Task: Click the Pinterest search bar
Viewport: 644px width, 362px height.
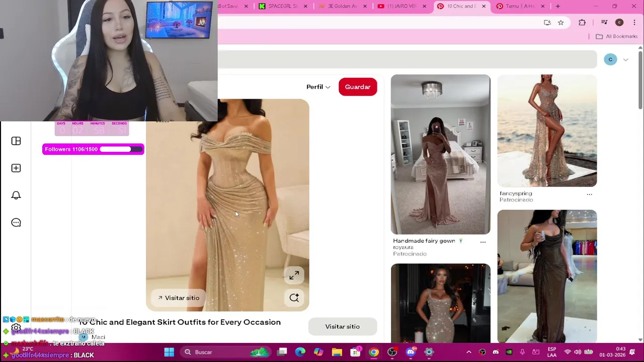Action: pyautogui.click(x=407, y=59)
